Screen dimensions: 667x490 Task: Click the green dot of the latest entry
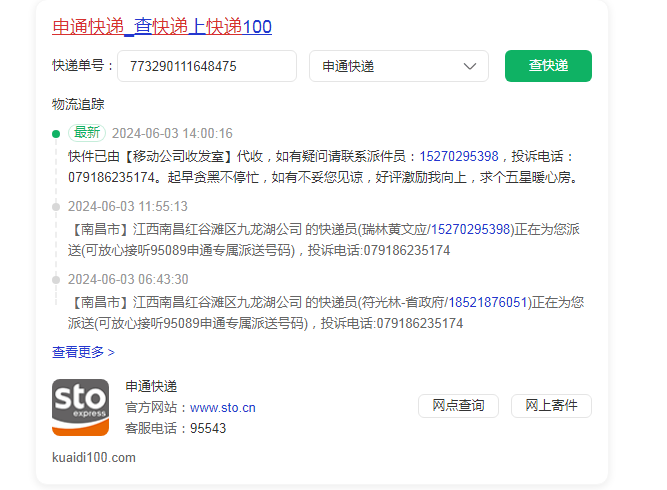(56, 134)
